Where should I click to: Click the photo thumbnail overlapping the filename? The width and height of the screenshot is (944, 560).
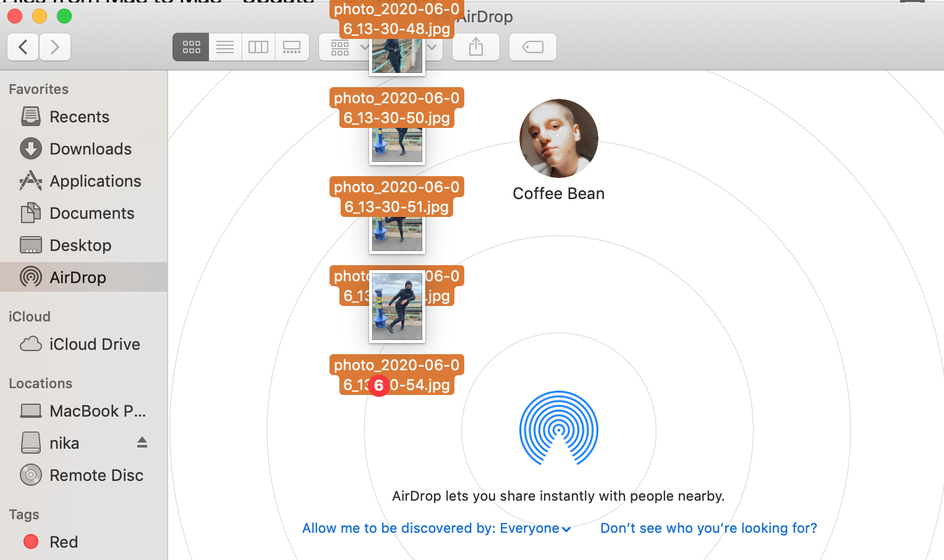397,307
